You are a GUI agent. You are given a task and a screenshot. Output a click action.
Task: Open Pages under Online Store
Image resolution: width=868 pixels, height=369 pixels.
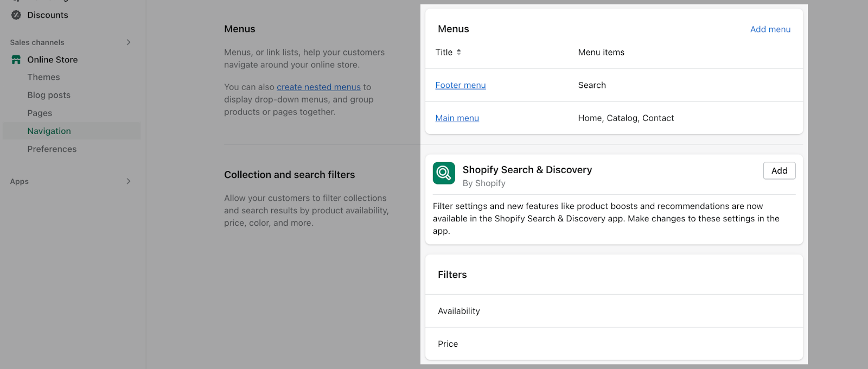point(40,113)
